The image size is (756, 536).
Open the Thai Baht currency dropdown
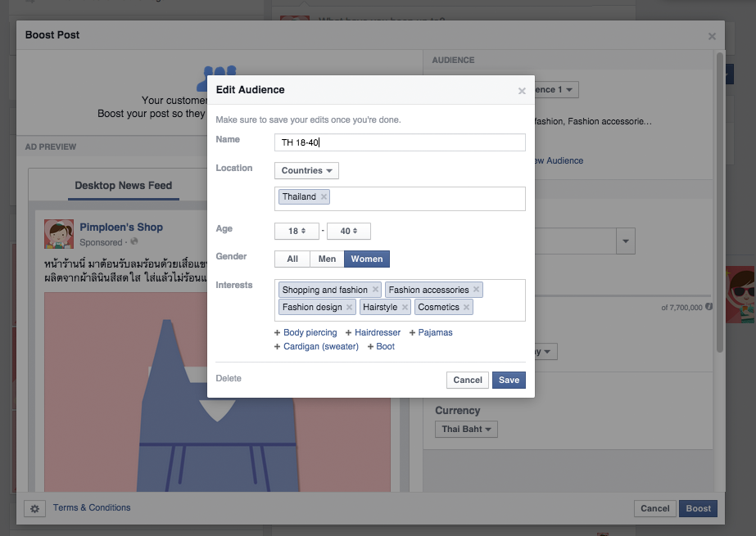466,429
